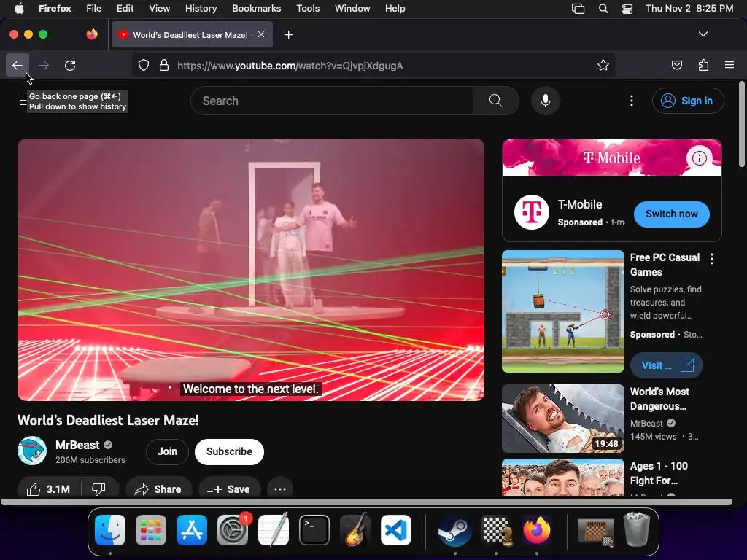This screenshot has width=747, height=560.
Task: Open the History menu
Action: [201, 8]
